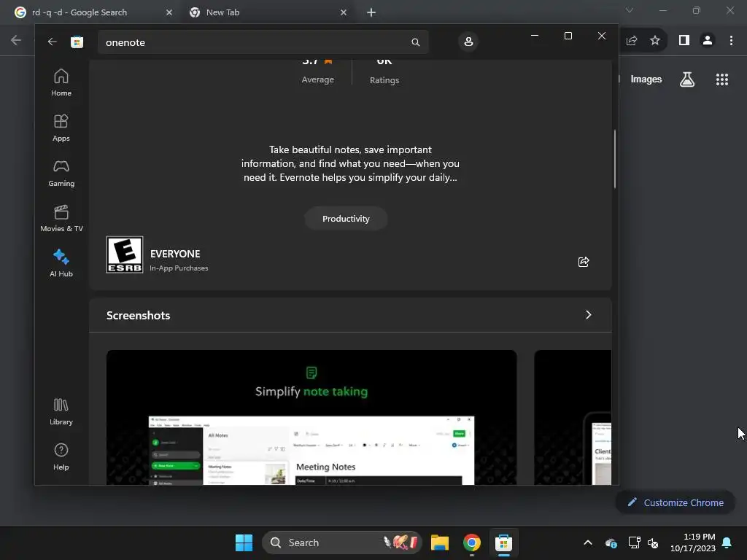Viewport: 747px width, 560px height.
Task: Open Search Labs flask icon
Action: pyautogui.click(x=687, y=79)
